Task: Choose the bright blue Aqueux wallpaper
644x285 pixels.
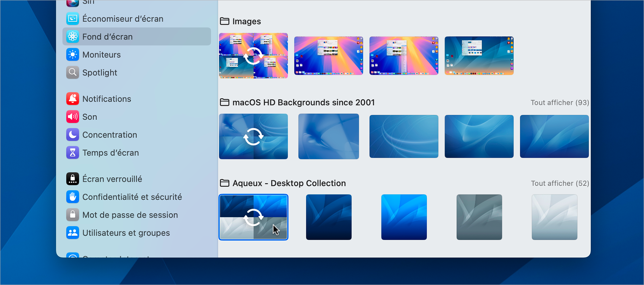Action: [404, 217]
